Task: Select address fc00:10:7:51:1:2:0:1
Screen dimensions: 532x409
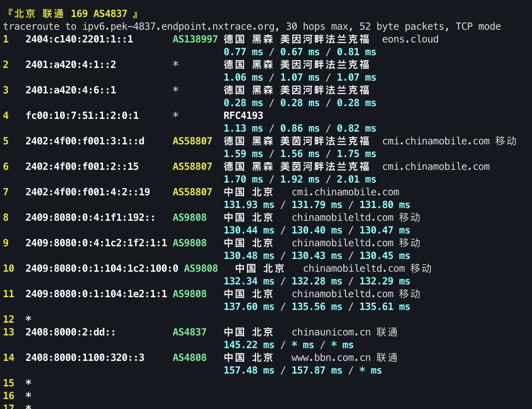Action: tap(82, 115)
